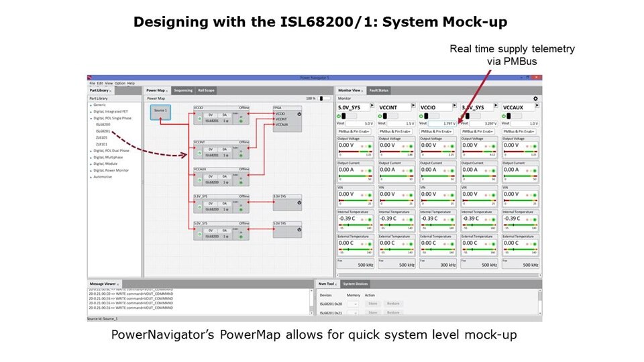Click the VCCIO Vout 1.797 V field
The width and height of the screenshot is (644, 362).
[441, 123]
